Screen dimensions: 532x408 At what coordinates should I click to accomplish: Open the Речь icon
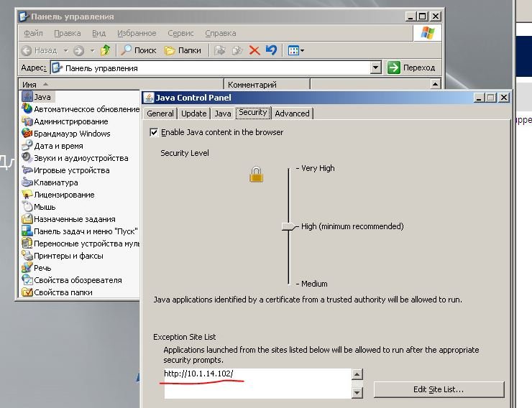tap(27, 267)
